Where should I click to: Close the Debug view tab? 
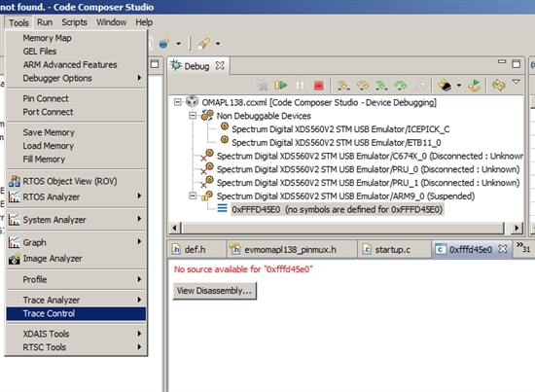pyautogui.click(x=220, y=65)
